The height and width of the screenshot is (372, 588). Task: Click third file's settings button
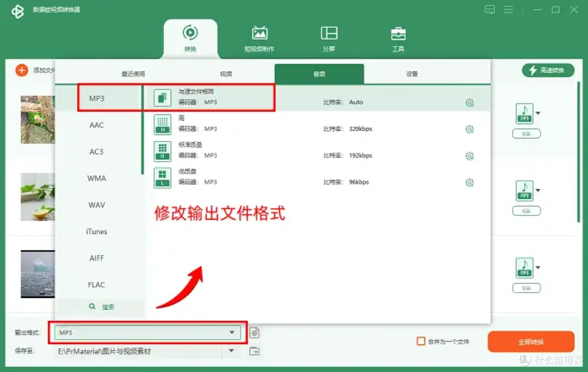point(526,288)
